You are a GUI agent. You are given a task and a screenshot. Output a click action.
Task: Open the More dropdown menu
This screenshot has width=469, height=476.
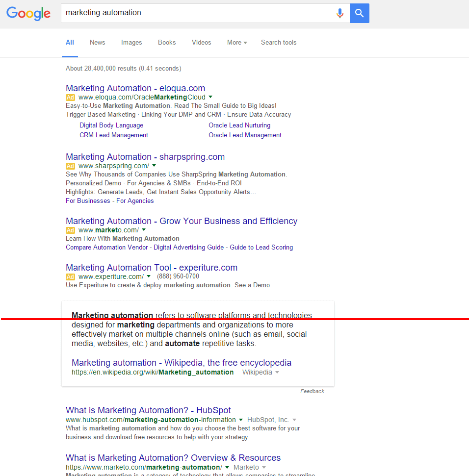(x=237, y=43)
